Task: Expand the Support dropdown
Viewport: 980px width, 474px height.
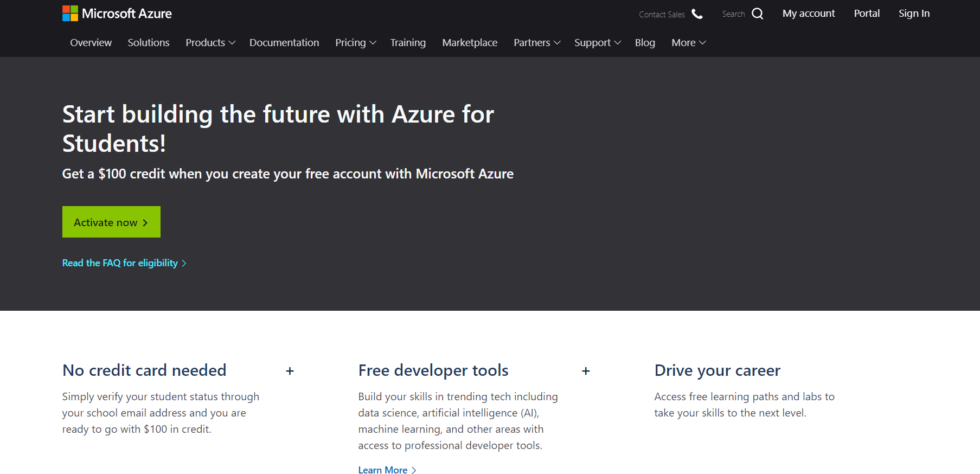Action: pos(597,43)
